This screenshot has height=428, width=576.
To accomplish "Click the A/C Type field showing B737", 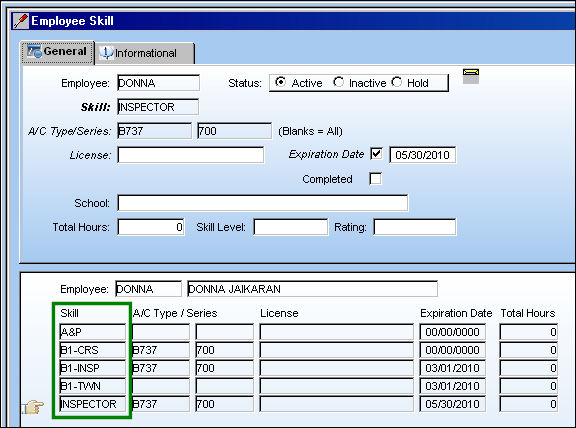I will 154,131.
